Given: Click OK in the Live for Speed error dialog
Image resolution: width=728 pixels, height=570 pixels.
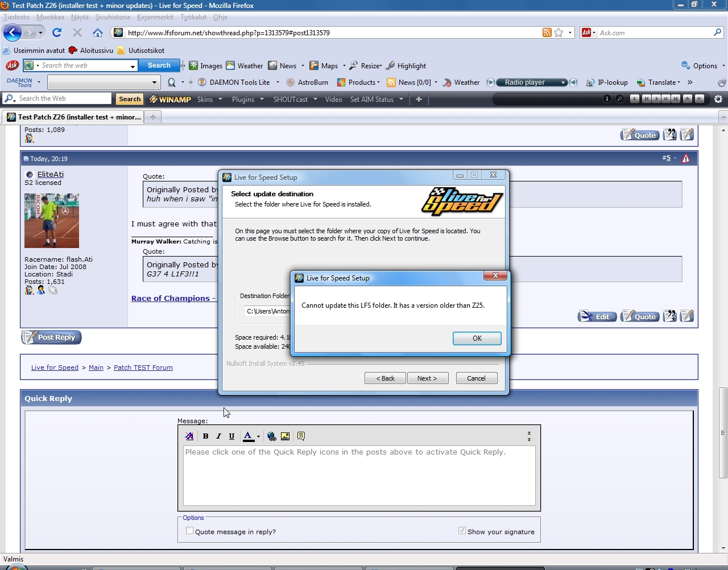Looking at the screenshot, I should (477, 338).
